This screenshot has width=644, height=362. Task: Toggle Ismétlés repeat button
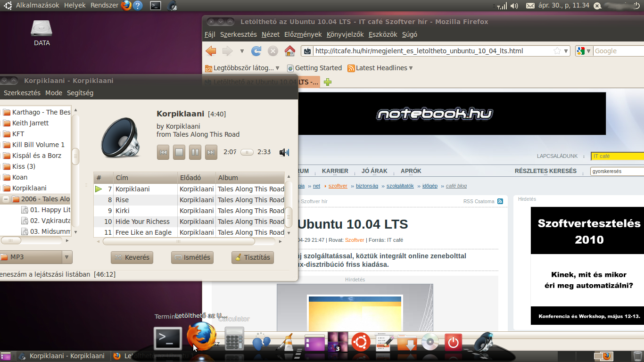point(192,257)
